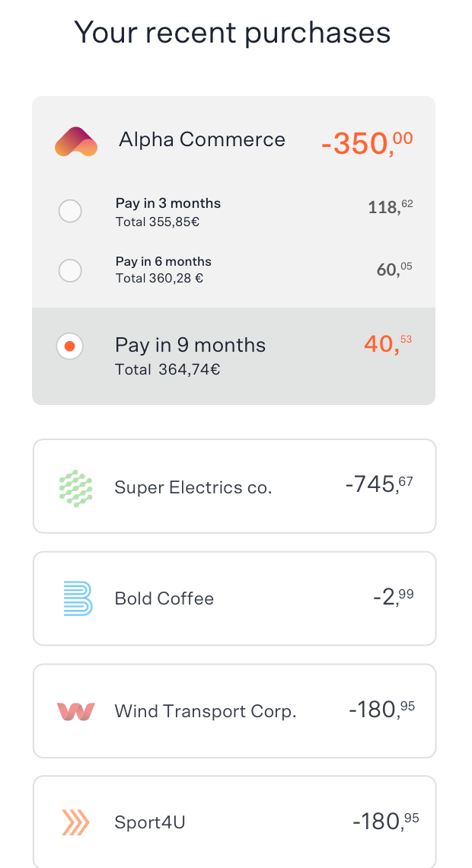Open the Alpha Commerce purchase details
The image size is (472, 868).
pos(202,141)
